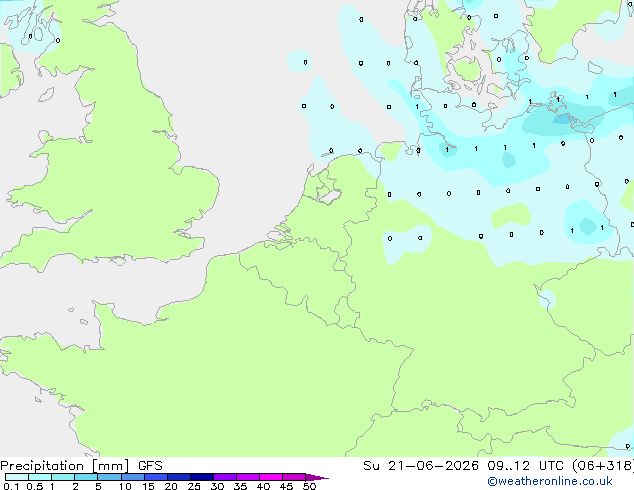Click legend scale label '0.5'
The height and width of the screenshot is (490, 634).
tap(35, 486)
